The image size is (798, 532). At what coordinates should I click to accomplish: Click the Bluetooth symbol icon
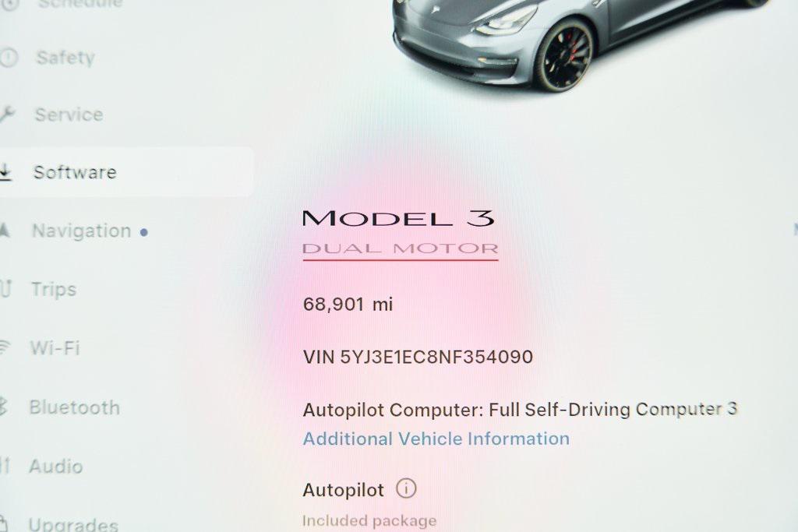3,407
